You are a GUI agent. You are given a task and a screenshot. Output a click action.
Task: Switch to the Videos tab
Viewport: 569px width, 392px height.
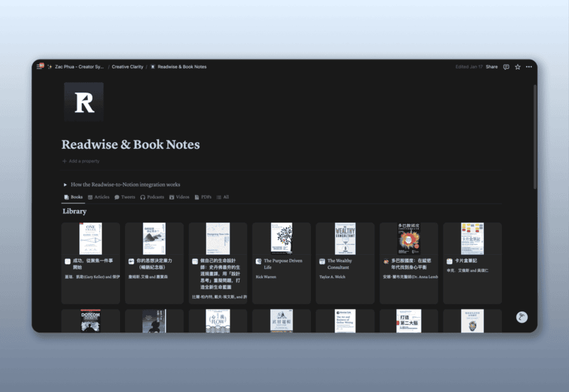click(x=179, y=197)
